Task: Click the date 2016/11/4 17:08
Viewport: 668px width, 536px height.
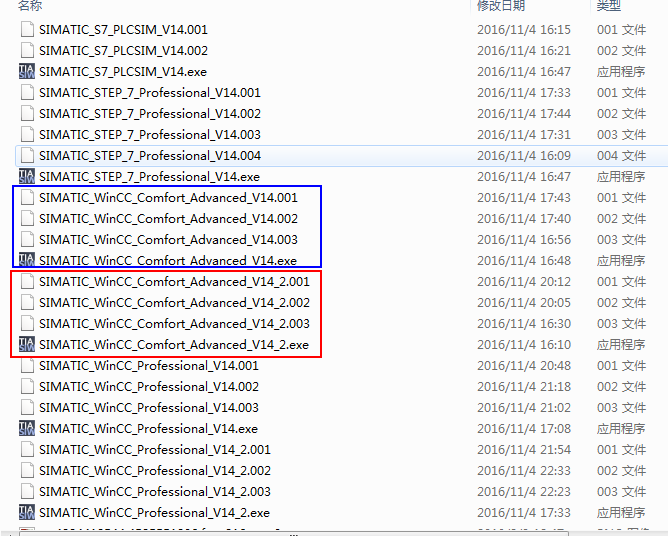Action: pyautogui.click(x=524, y=429)
